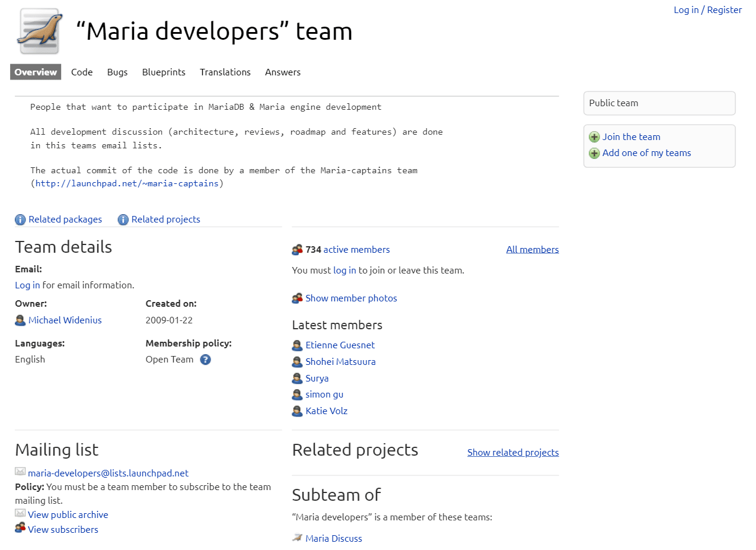Switch to the Code tab

(x=82, y=72)
